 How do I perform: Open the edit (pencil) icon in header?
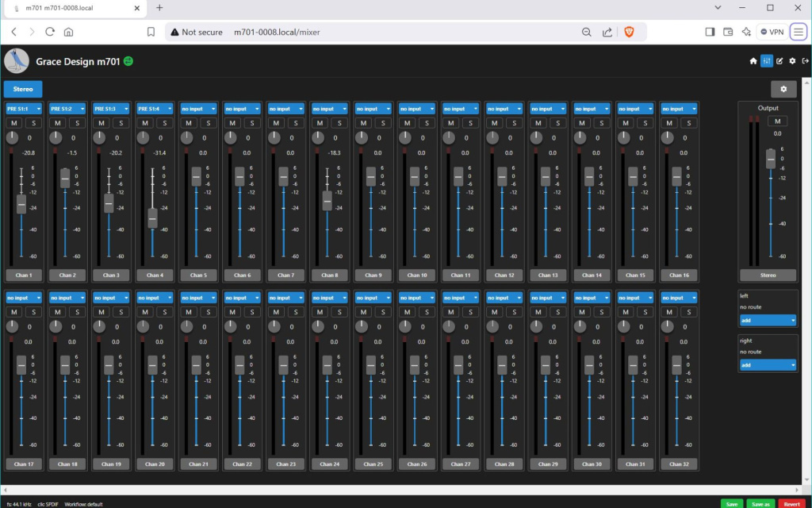pyautogui.click(x=780, y=60)
